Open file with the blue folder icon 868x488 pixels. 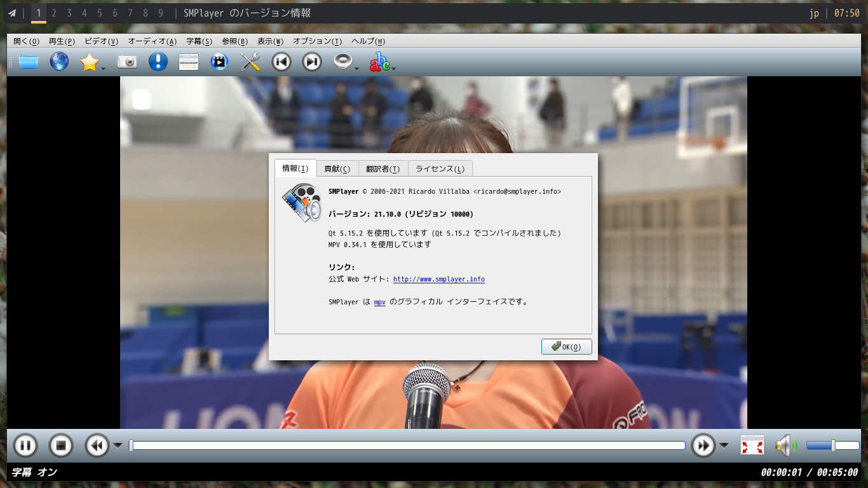tap(28, 62)
